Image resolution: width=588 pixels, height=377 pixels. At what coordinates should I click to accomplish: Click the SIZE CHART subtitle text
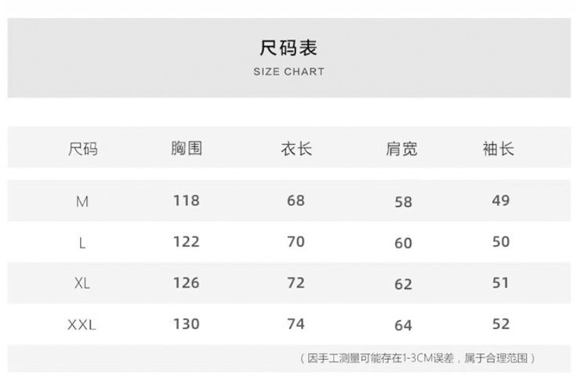click(x=289, y=71)
